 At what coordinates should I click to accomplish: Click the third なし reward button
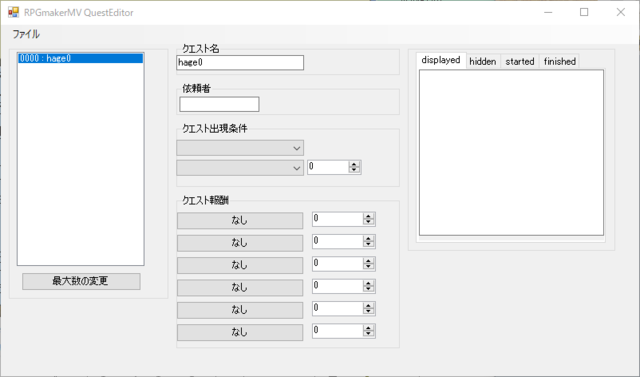240,265
